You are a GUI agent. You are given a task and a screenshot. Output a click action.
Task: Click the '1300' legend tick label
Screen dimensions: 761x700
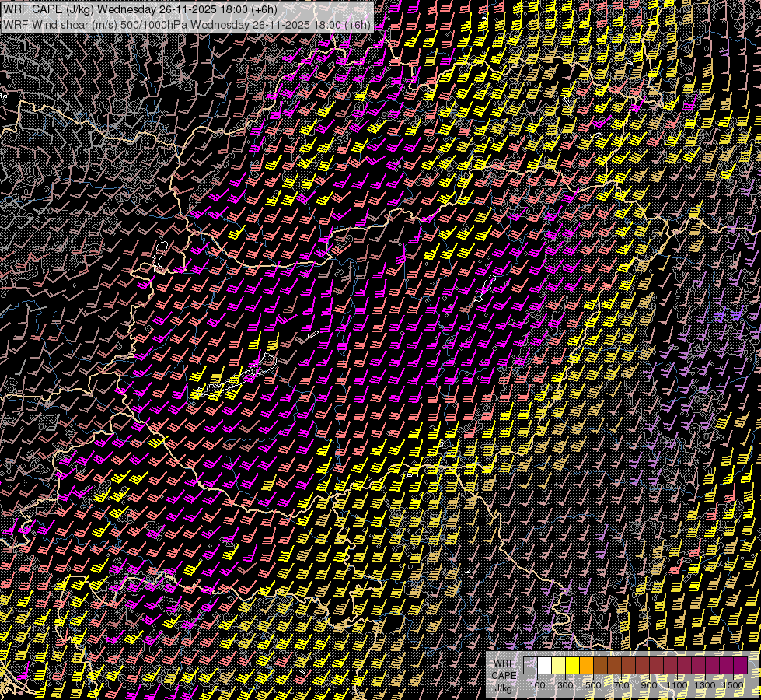(705, 685)
